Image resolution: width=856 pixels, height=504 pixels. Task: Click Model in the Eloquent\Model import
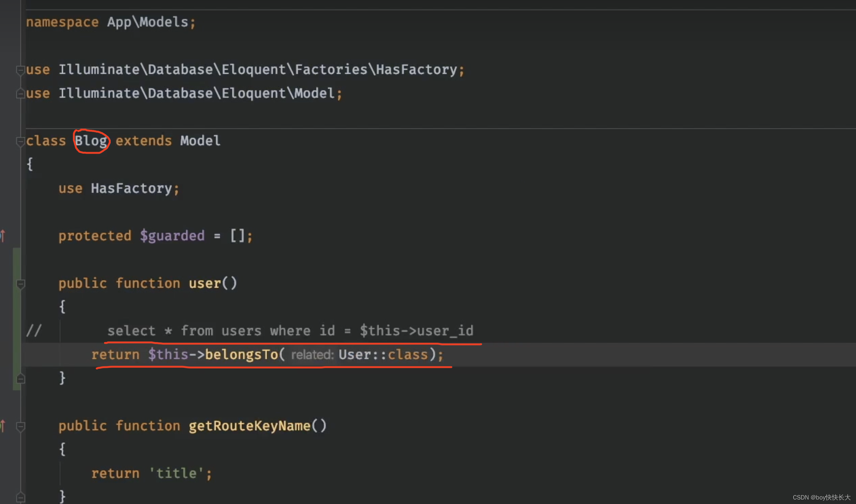pyautogui.click(x=314, y=94)
